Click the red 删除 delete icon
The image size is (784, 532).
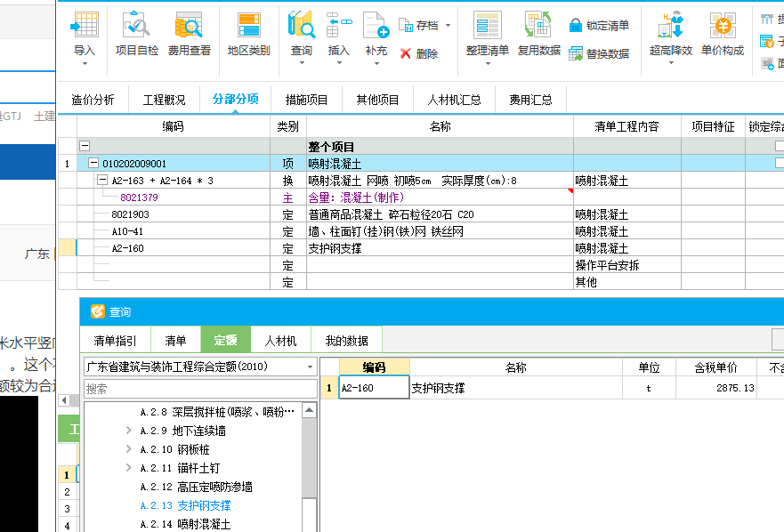click(418, 53)
